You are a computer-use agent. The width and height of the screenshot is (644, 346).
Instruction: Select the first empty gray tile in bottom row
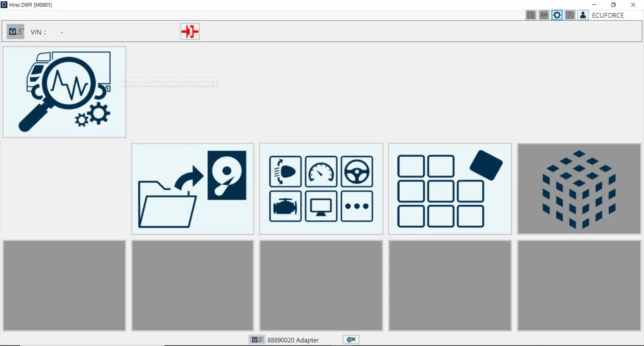pyautogui.click(x=64, y=286)
